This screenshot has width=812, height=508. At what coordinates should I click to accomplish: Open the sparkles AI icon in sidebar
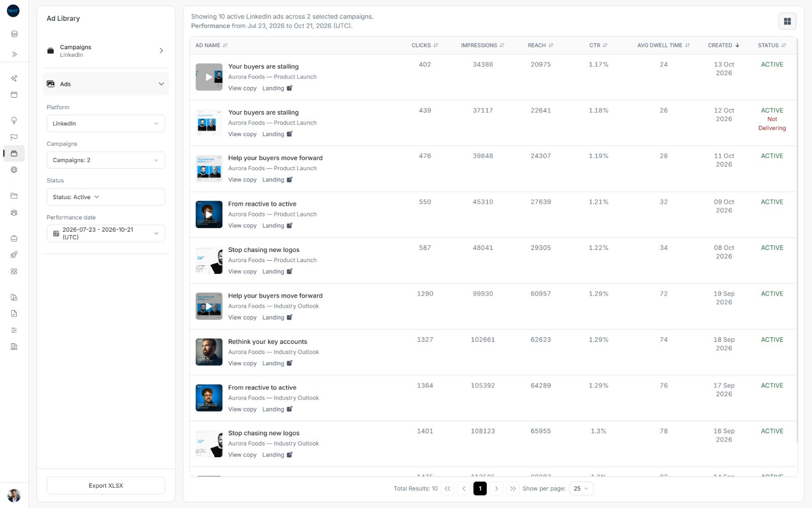click(x=14, y=78)
